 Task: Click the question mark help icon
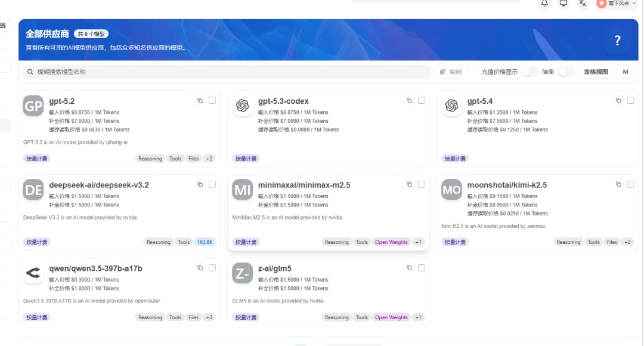tap(617, 41)
